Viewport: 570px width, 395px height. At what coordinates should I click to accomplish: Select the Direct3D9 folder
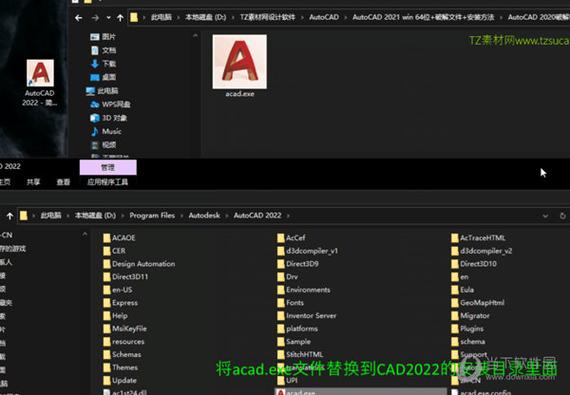pos(298,264)
